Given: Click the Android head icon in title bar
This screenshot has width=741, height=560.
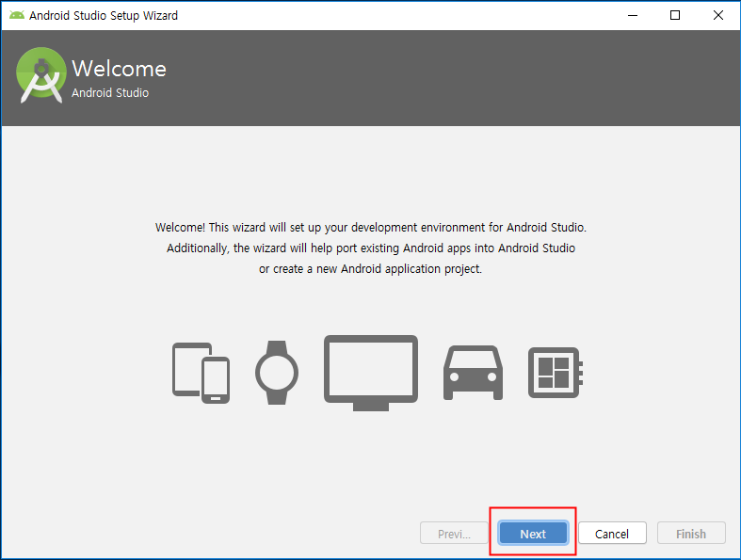Looking at the screenshot, I should click(17, 15).
